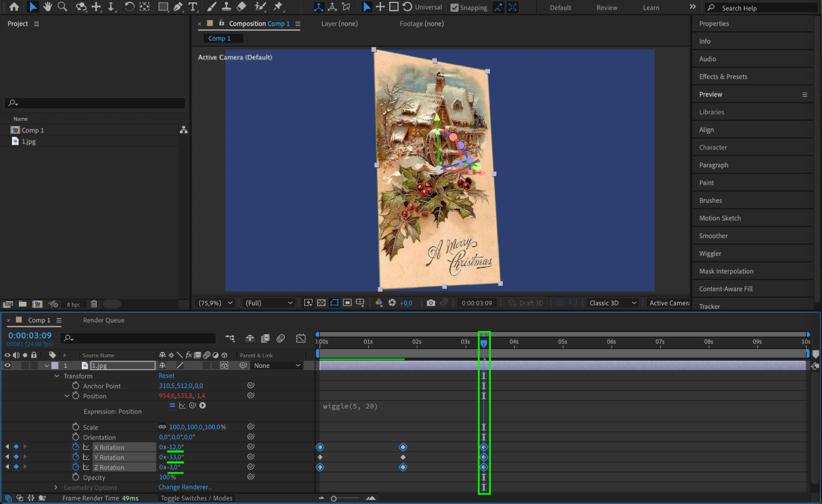Image resolution: width=822 pixels, height=504 pixels.
Task: Select the Pen tool
Action: [178, 7]
